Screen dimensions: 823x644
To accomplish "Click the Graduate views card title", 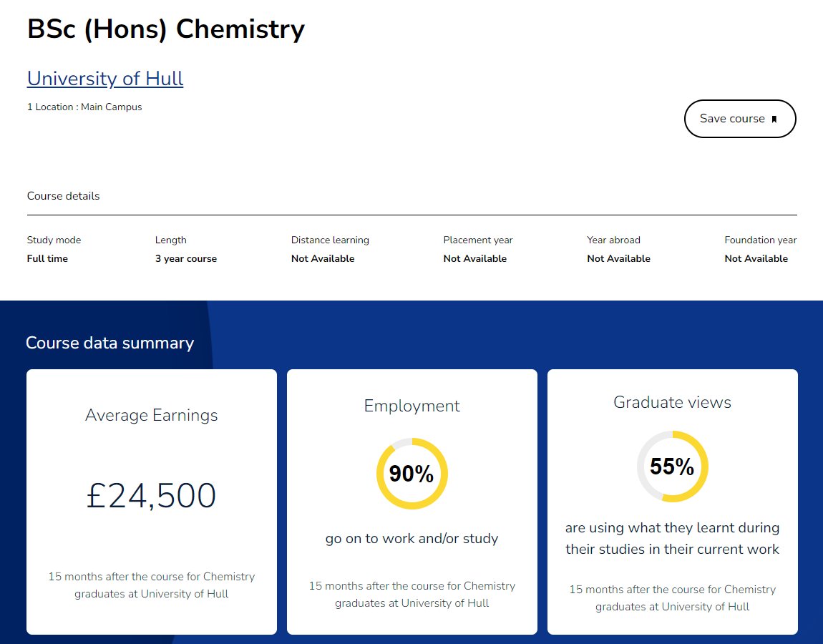I will (673, 403).
